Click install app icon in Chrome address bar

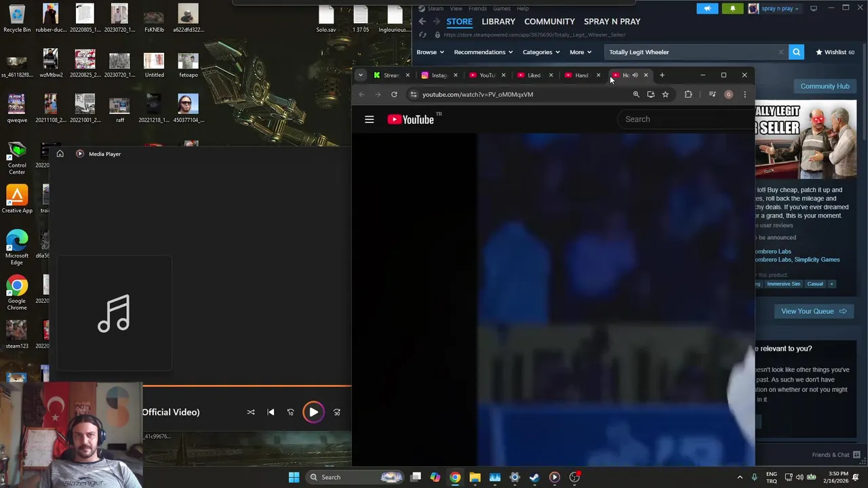click(x=651, y=95)
